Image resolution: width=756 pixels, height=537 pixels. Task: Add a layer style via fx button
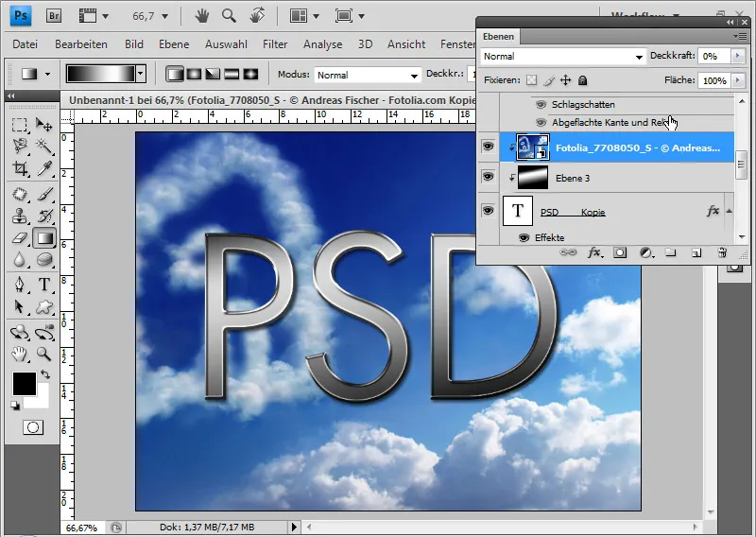click(x=594, y=252)
